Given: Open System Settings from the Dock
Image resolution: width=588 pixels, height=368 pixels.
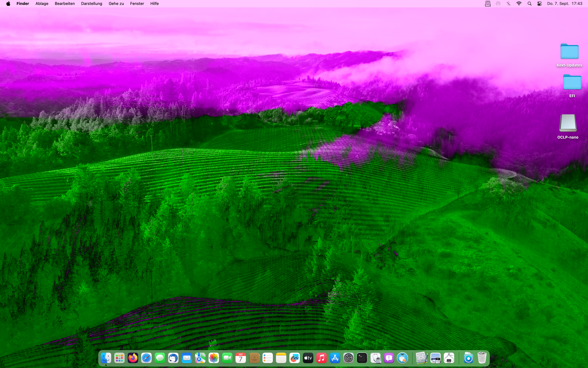Looking at the screenshot, I should tap(349, 358).
